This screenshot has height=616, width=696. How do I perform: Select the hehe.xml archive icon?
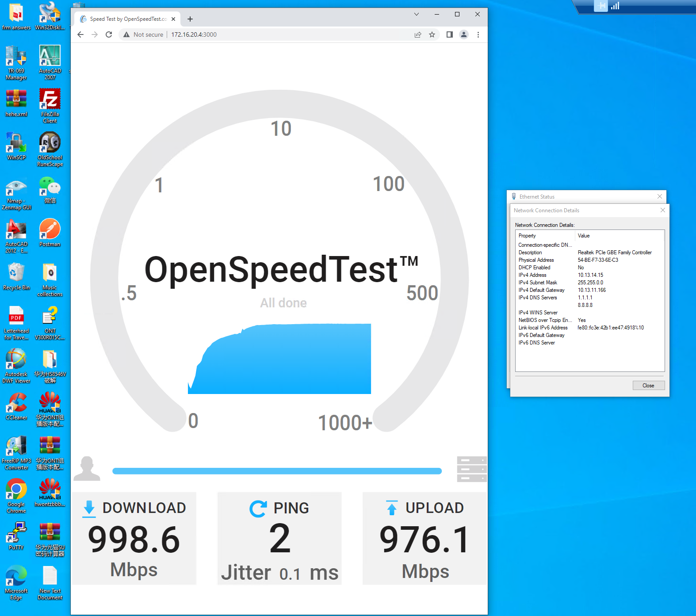[x=16, y=103]
